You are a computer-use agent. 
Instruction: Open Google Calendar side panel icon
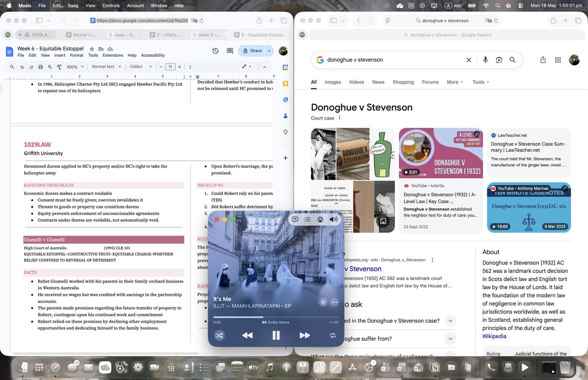(285, 67)
